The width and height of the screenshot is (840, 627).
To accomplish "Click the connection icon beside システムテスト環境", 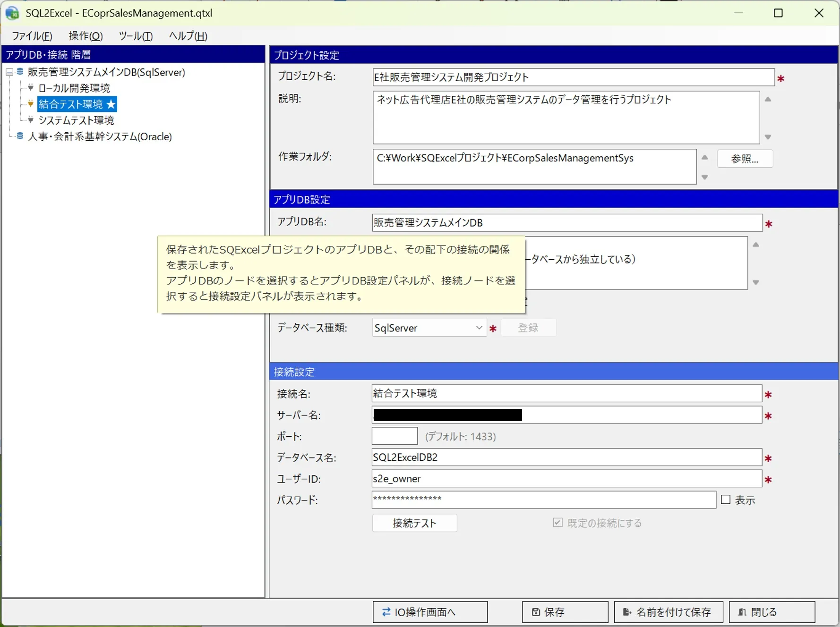I will coord(31,119).
